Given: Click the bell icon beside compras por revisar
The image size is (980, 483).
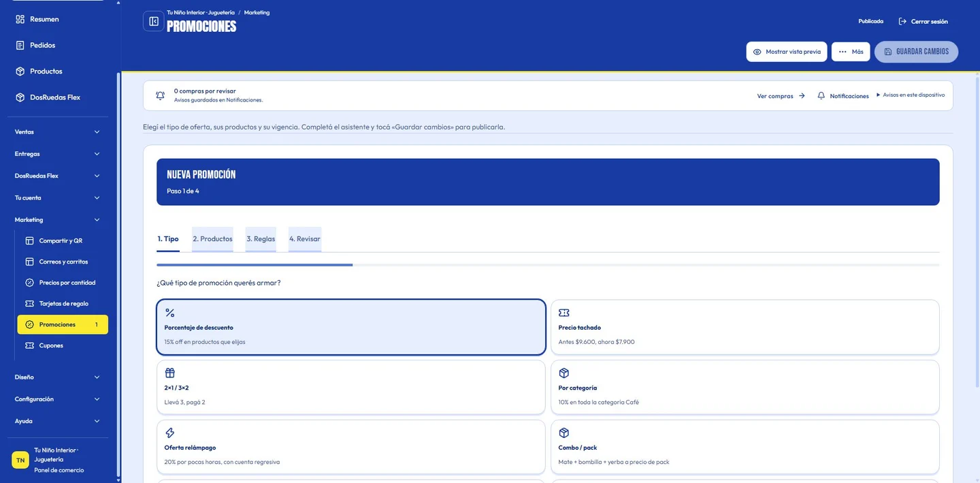Looking at the screenshot, I should tap(160, 95).
